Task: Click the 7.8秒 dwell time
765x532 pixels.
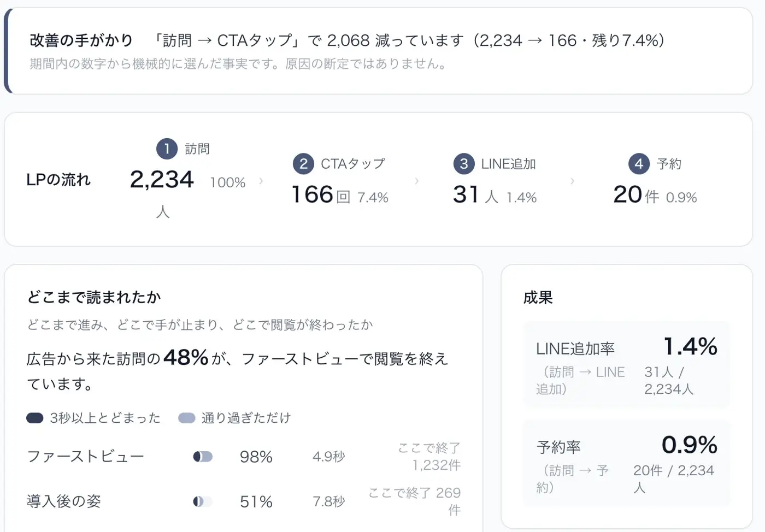Action: 329,501
